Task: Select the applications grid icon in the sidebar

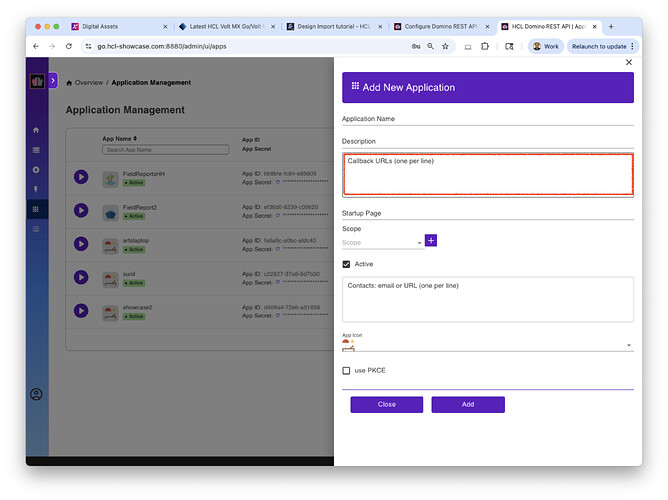Action: [x=36, y=209]
